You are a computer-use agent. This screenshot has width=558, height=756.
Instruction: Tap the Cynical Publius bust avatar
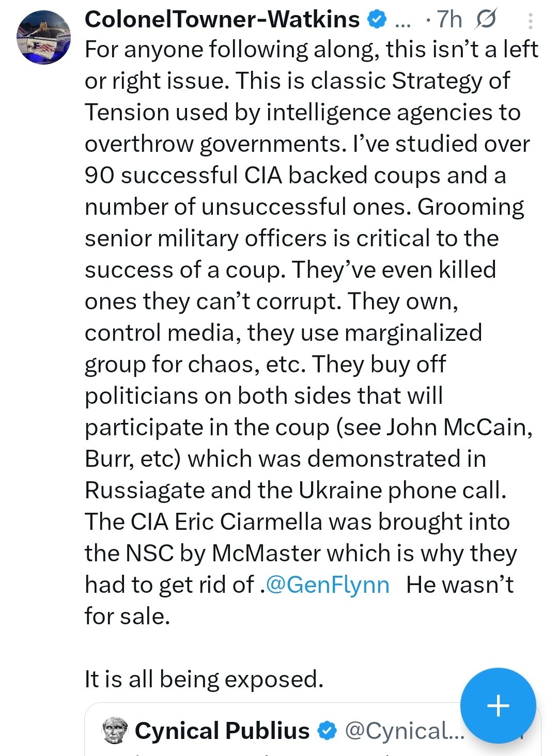(116, 730)
